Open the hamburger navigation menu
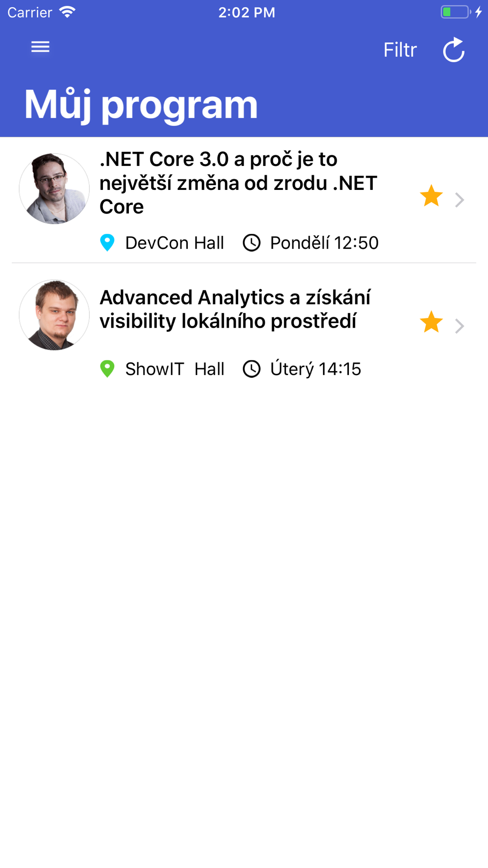The height and width of the screenshot is (868, 488). click(x=40, y=47)
